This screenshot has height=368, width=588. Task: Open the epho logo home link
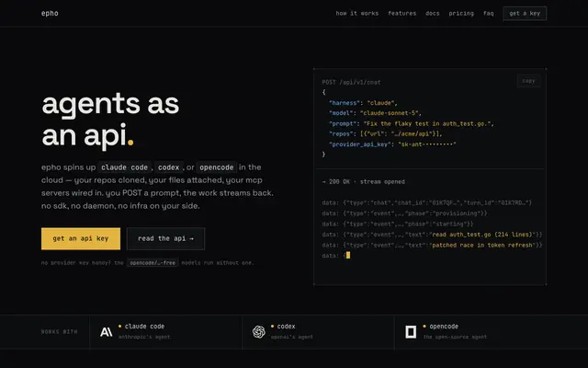pyautogui.click(x=50, y=14)
